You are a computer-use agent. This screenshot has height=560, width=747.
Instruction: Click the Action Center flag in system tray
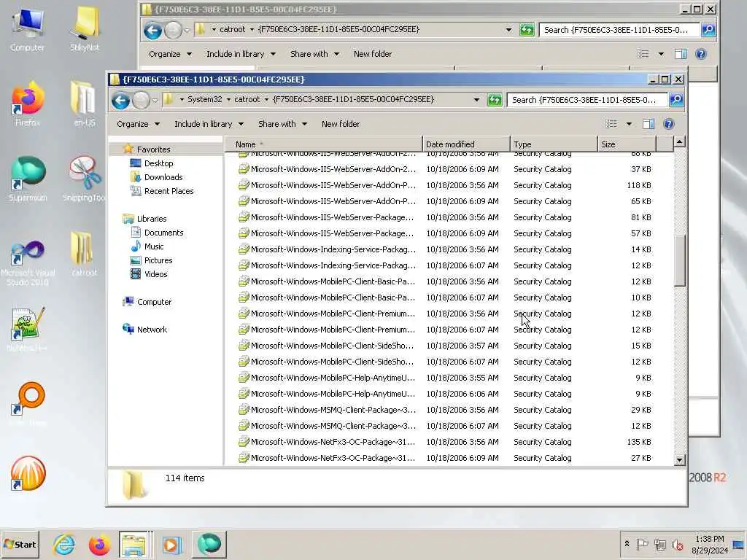pos(642,544)
